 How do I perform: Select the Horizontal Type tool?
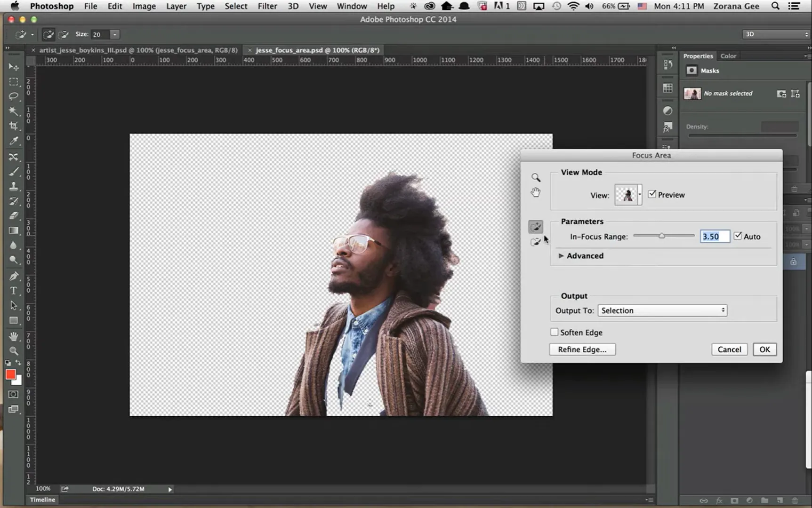tap(14, 291)
